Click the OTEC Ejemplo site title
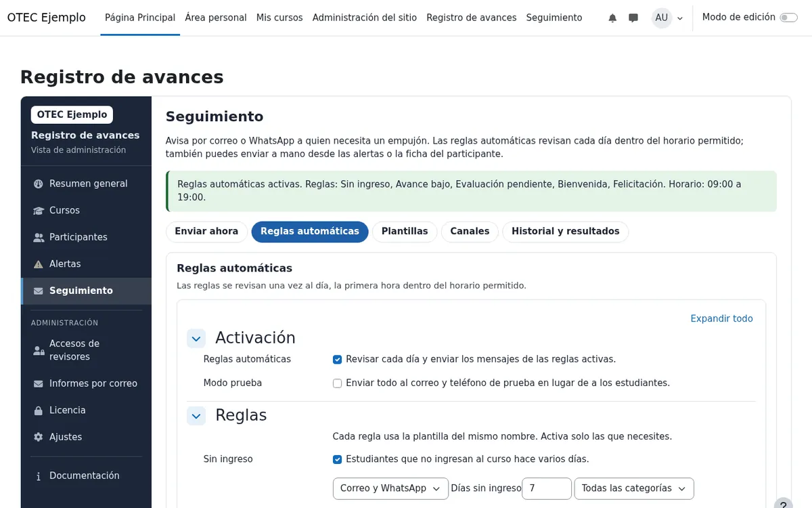This screenshot has height=508, width=812. click(x=47, y=18)
